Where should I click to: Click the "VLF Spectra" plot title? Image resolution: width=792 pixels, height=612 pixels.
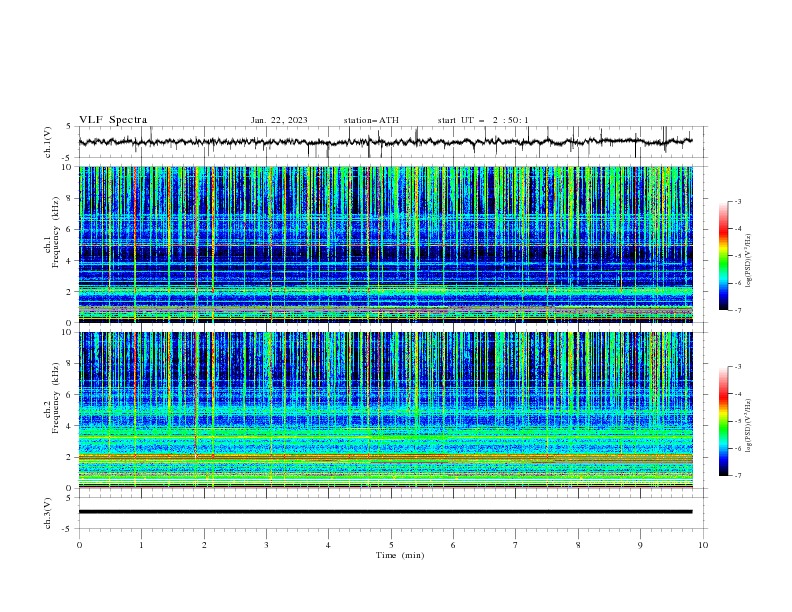[x=113, y=120]
